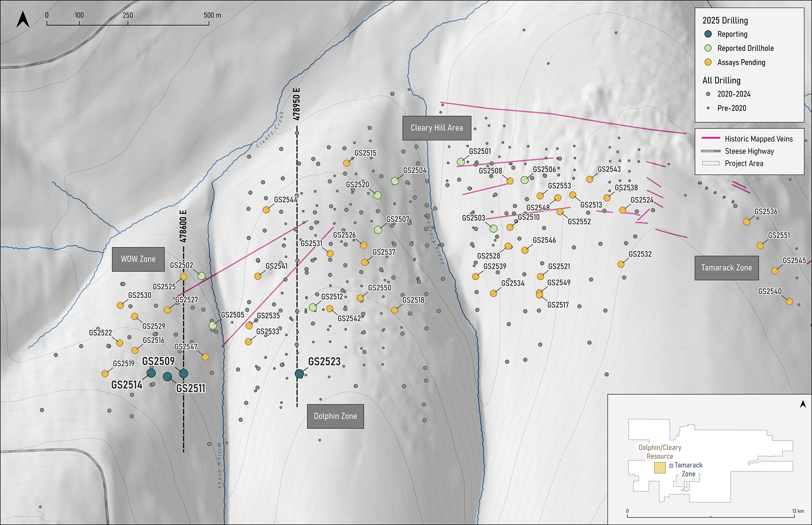This screenshot has height=525, width=812.
Task: Select the GS2501 reported drillhole circle
Action: (x=460, y=162)
